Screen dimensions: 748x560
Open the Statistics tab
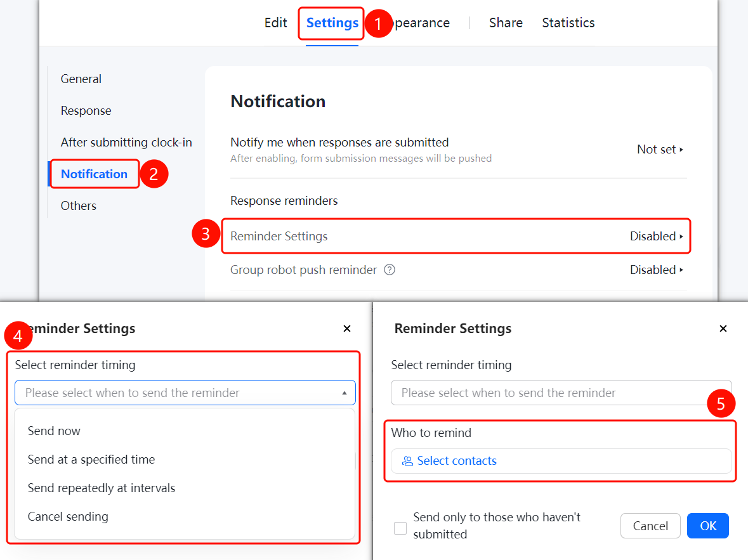pyautogui.click(x=568, y=23)
